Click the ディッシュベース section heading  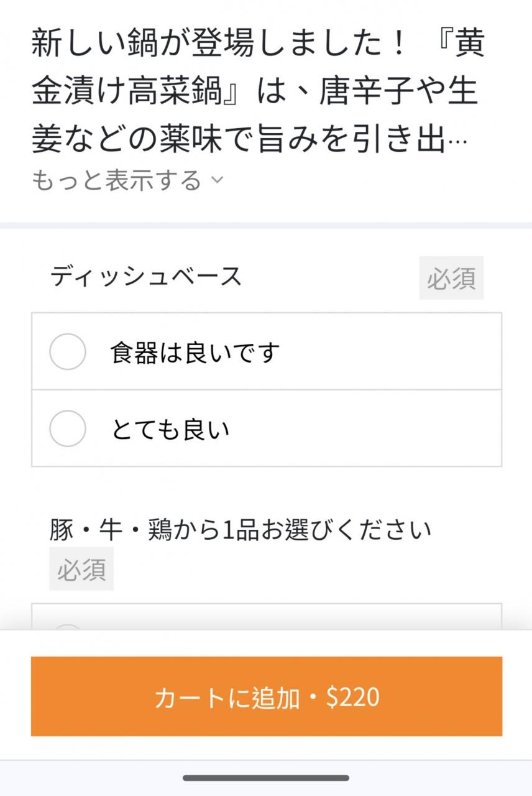146,275
